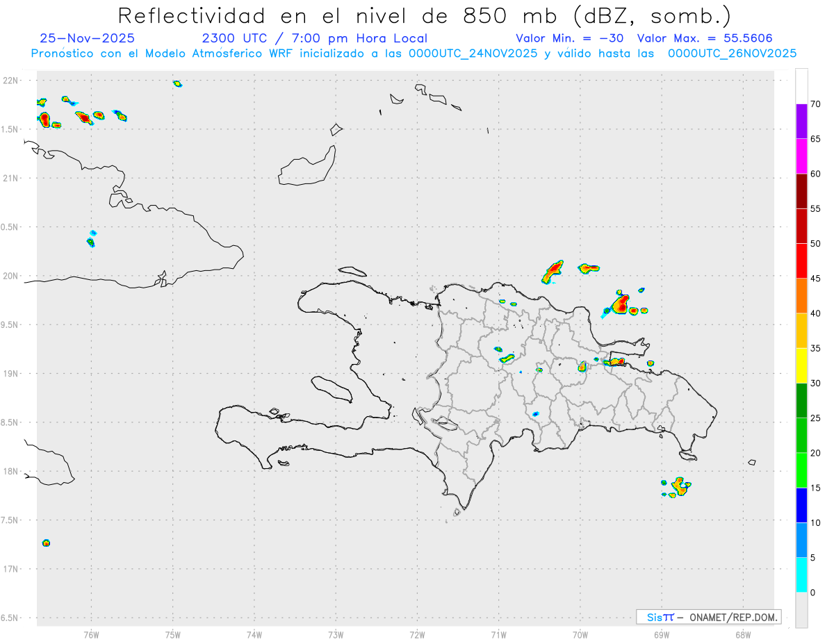The width and height of the screenshot is (834, 644).
Task: Click the grey below-zero colorbar segment
Action: click(x=801, y=610)
